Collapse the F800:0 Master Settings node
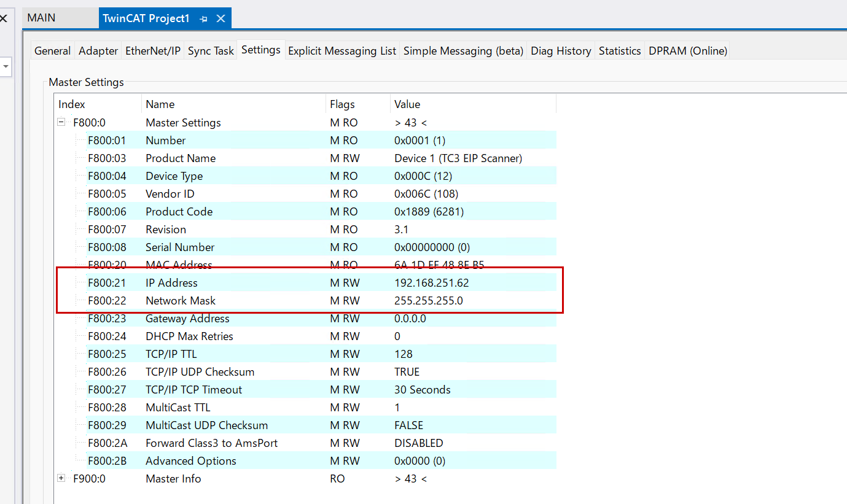 61,122
